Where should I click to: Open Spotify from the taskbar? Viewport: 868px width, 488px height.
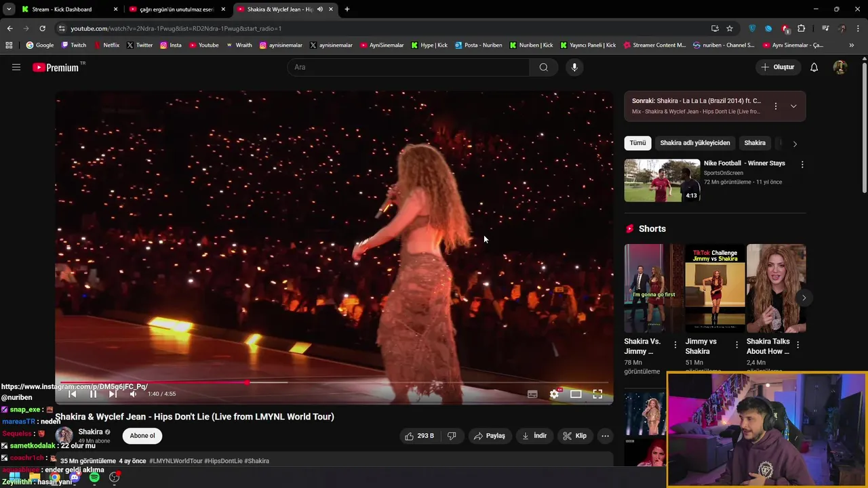click(x=94, y=478)
